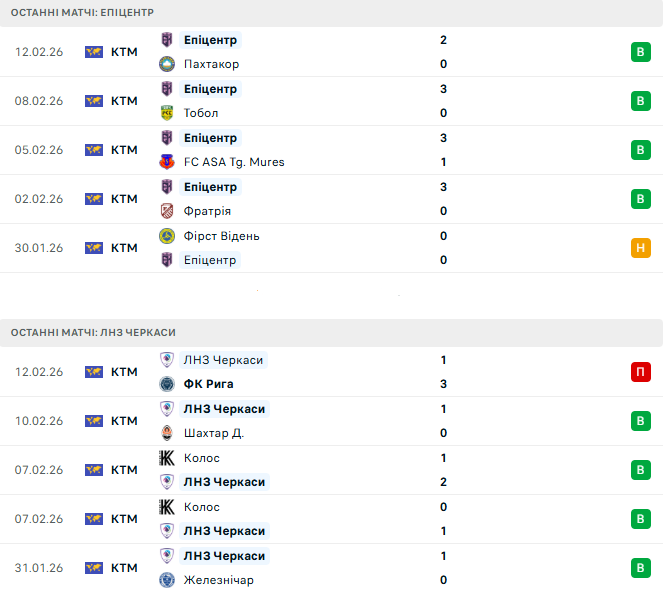Click the Фратрія club crest icon
The height and width of the screenshot is (590, 665).
tap(167, 211)
